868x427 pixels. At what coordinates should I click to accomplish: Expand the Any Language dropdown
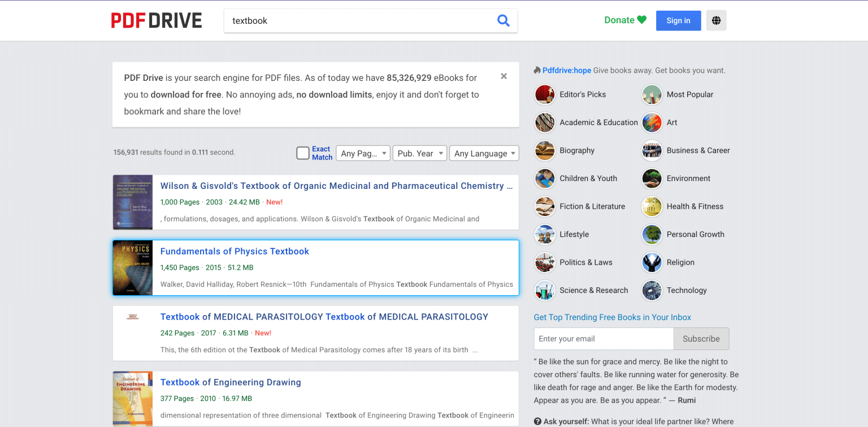pyautogui.click(x=484, y=153)
